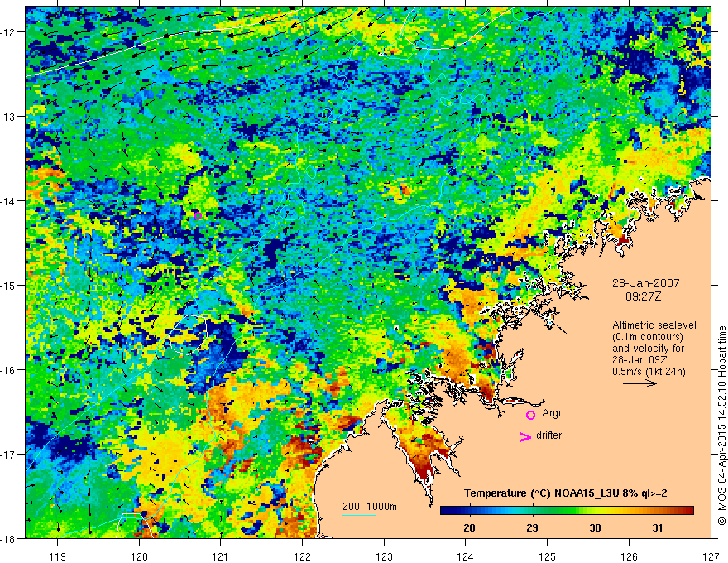Viewport: 728px width, 563px height.
Task: Click the color bar label "30"
Action: [595, 527]
